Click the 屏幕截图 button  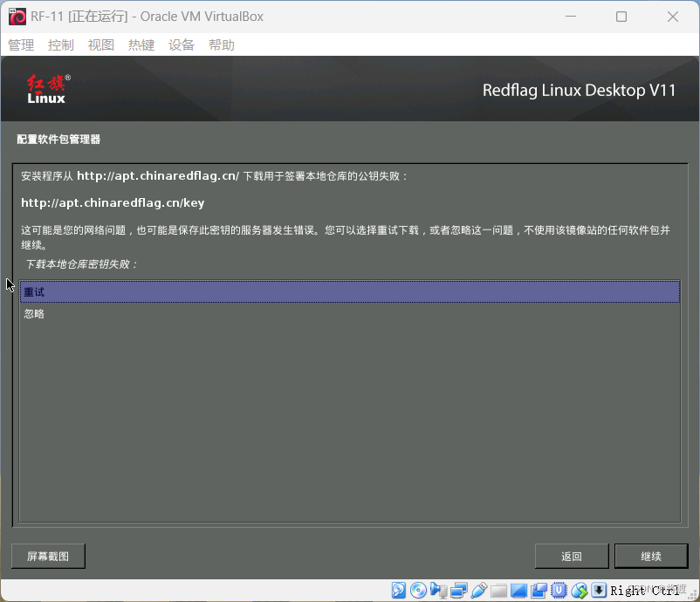pos(48,556)
